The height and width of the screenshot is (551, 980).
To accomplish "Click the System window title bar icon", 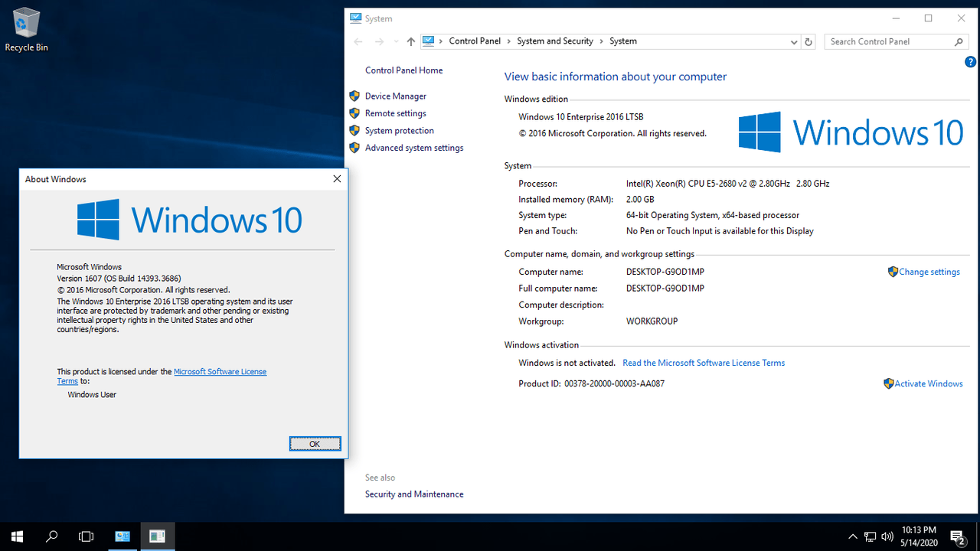I will [356, 18].
